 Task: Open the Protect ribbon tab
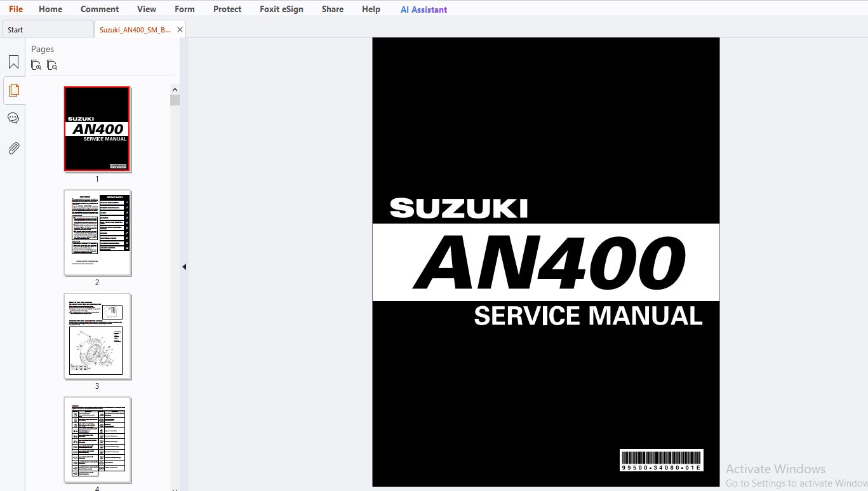coord(227,9)
